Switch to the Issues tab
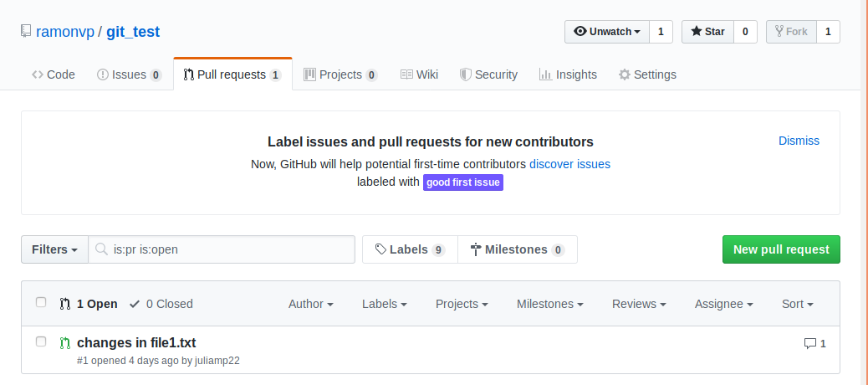 pos(129,74)
